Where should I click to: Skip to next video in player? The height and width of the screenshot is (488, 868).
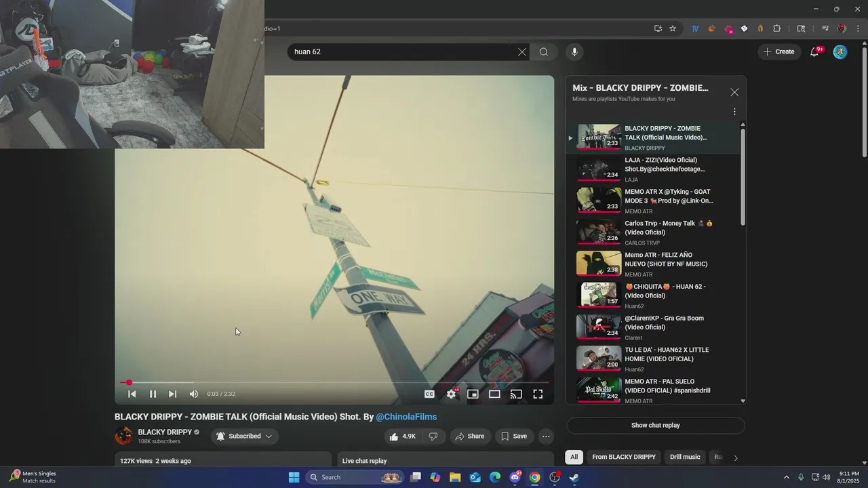click(x=172, y=394)
